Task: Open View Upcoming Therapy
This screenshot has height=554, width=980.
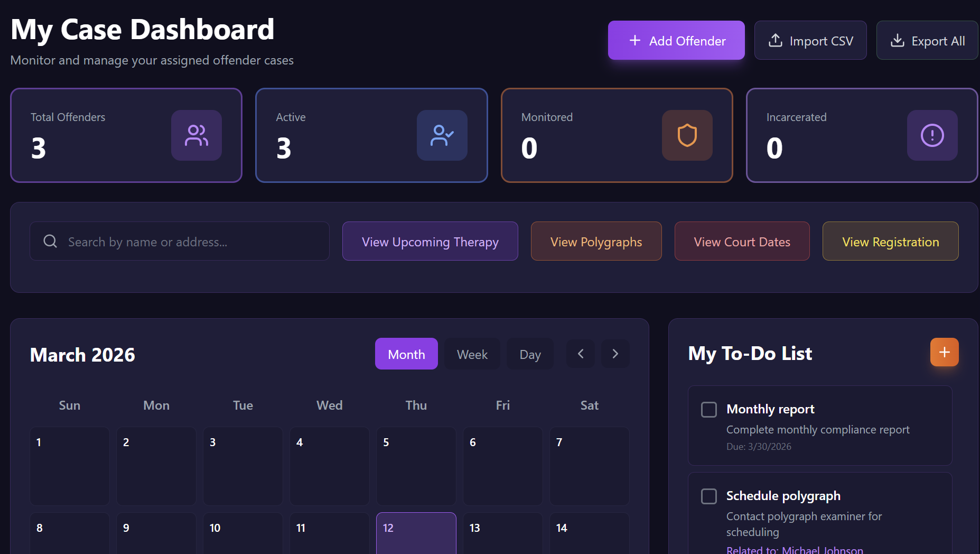Action: point(430,241)
